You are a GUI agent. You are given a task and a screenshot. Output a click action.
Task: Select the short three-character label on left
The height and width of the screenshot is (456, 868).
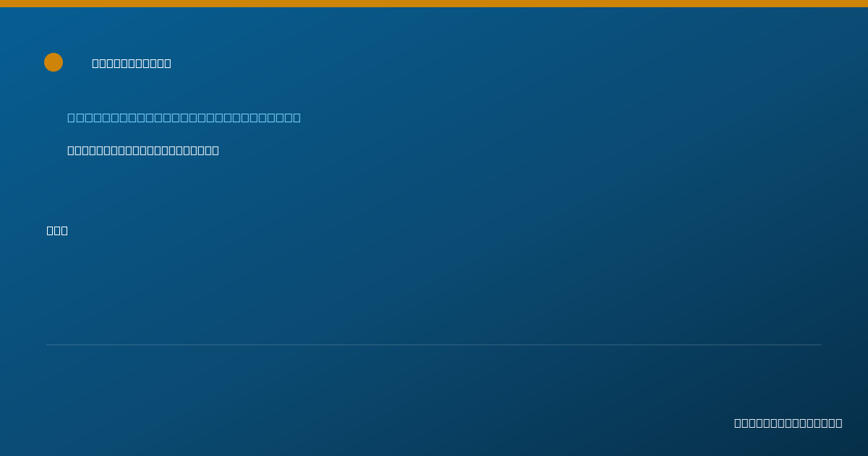(x=57, y=230)
